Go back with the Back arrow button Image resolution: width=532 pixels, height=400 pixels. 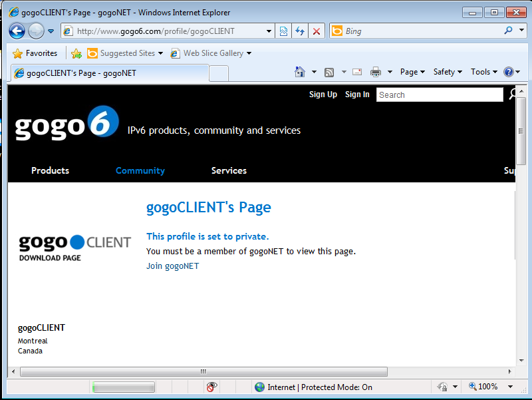point(17,31)
